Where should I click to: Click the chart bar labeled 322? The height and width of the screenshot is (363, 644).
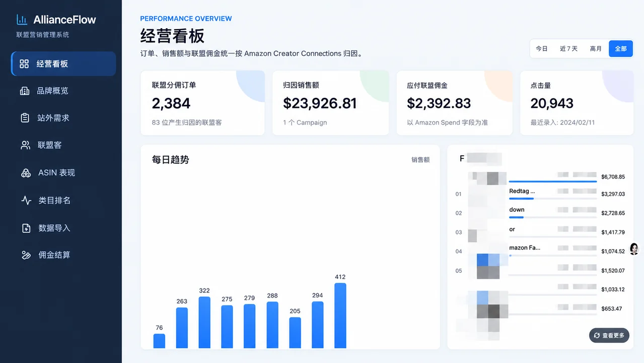[204, 322]
